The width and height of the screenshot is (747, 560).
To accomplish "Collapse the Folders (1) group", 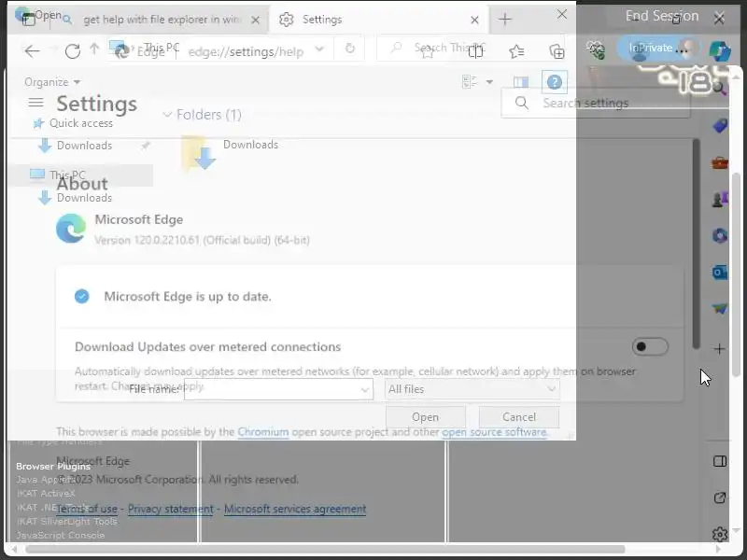I will click(x=167, y=114).
